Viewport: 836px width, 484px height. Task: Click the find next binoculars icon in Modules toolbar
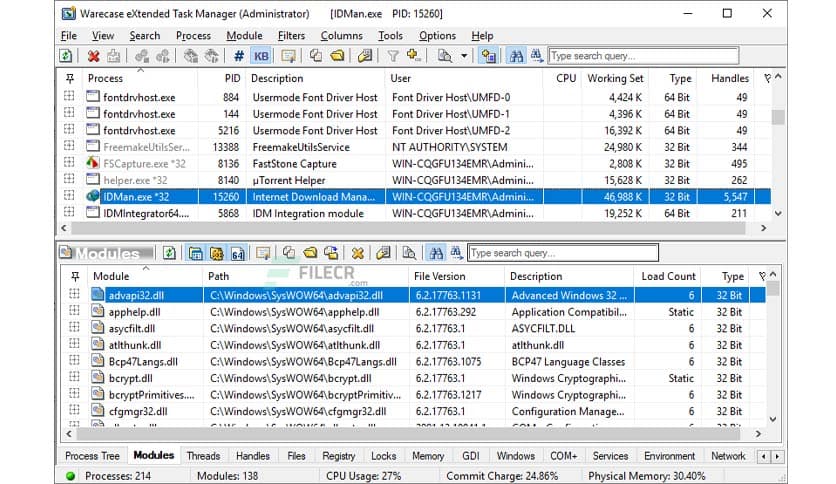click(456, 253)
